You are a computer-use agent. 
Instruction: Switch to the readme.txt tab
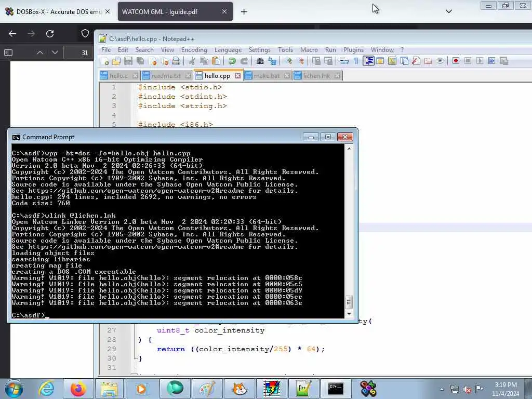[x=166, y=76]
